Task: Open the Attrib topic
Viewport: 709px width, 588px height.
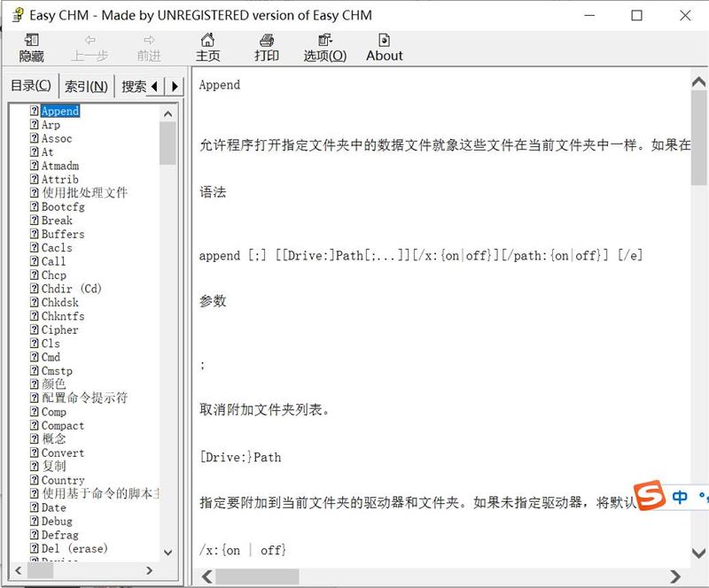Action: (x=60, y=180)
